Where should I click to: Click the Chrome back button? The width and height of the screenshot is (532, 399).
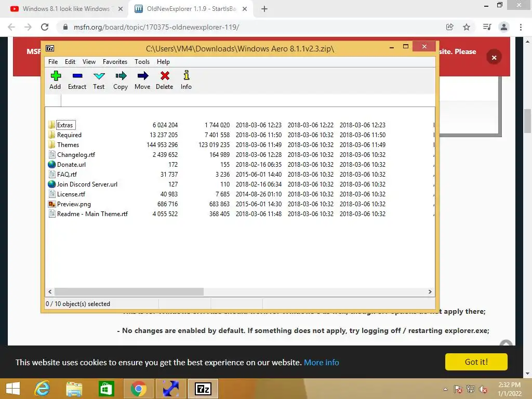coord(11,27)
